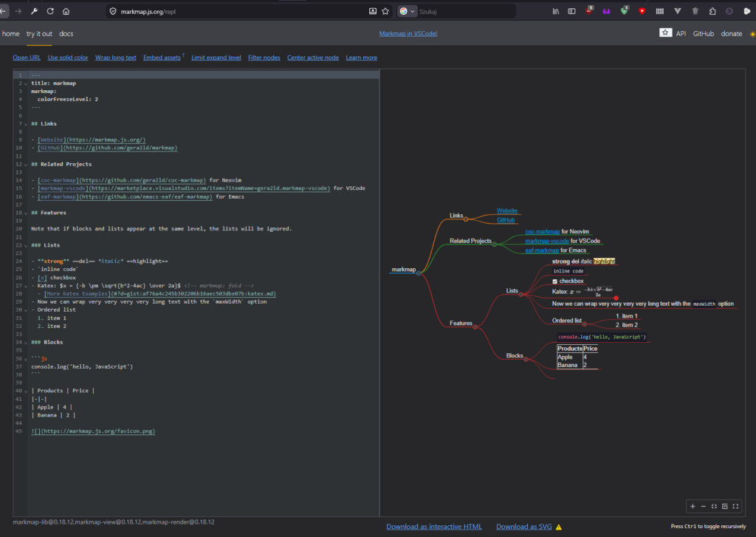Toggle the sun theme icon
This screenshot has height=537, width=756.
[752, 33]
